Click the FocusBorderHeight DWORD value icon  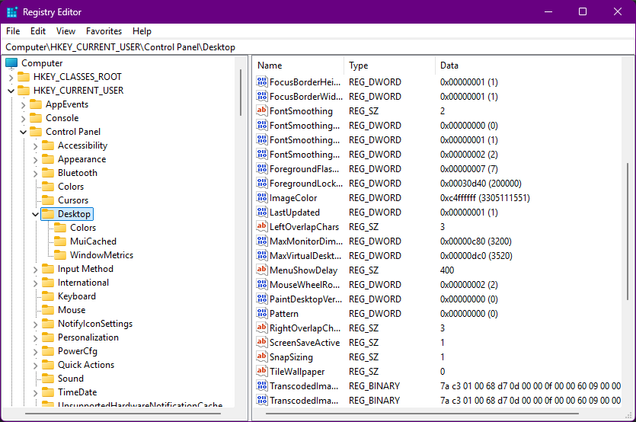pyautogui.click(x=262, y=82)
